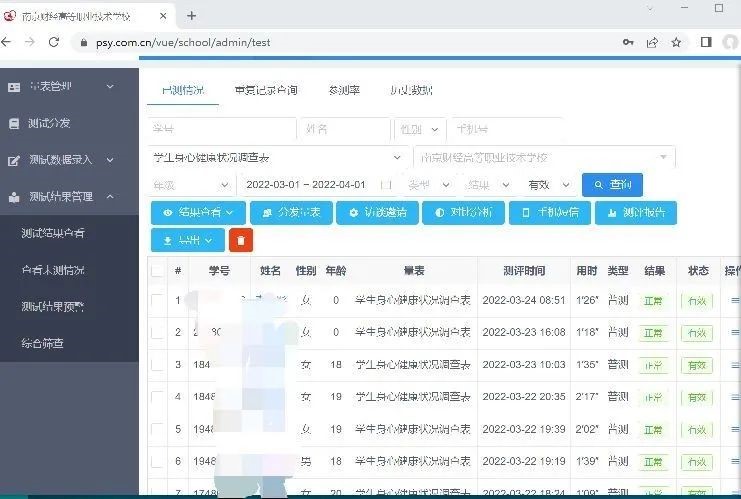Image resolution: width=741 pixels, height=499 pixels.
Task: Open the 学生身心健康状况调查表 scale dropdown
Action: coord(277,158)
